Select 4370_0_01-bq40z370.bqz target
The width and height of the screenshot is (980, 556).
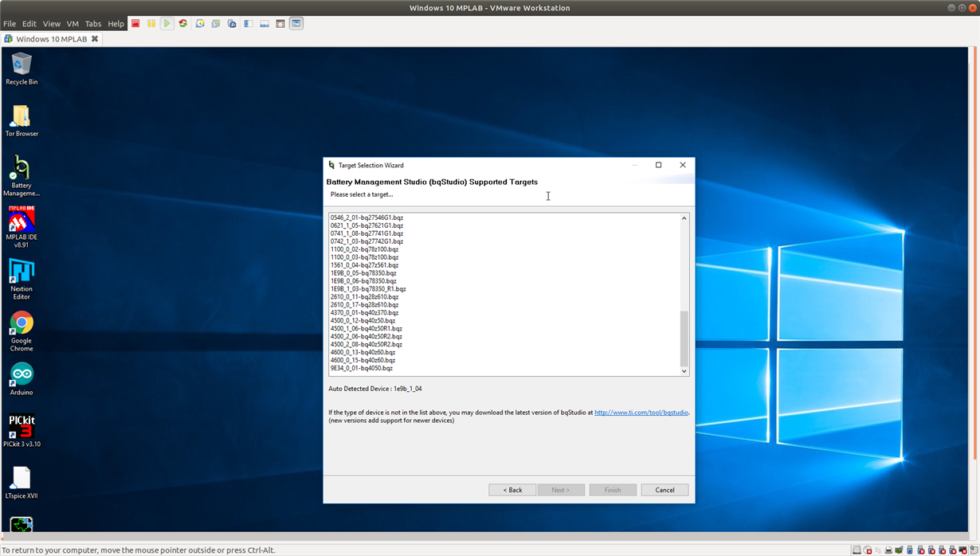point(364,313)
